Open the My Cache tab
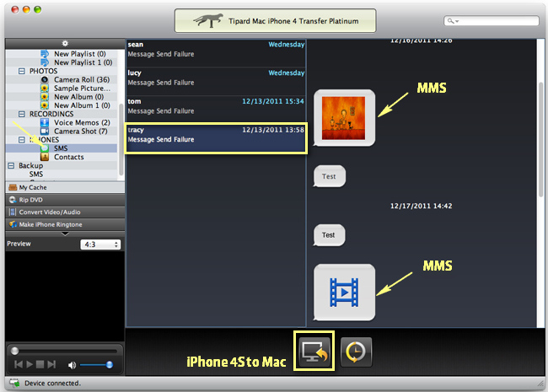This screenshot has width=548, height=392. [65, 187]
